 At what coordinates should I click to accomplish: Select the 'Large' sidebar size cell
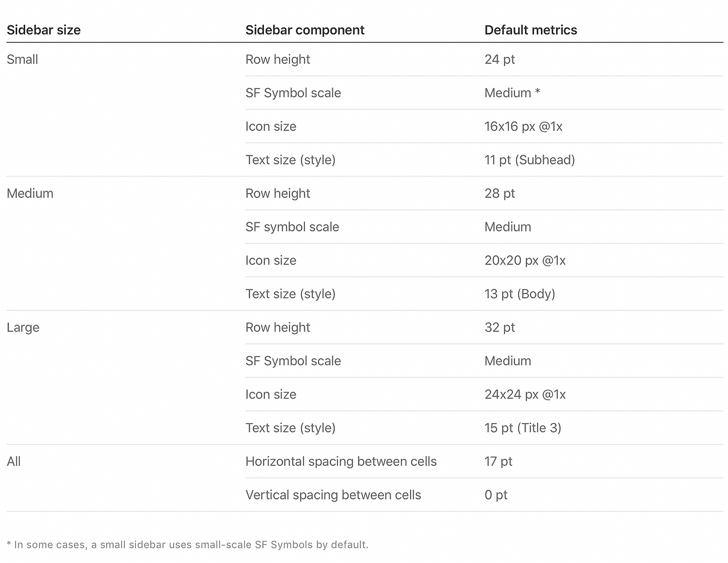click(x=23, y=328)
